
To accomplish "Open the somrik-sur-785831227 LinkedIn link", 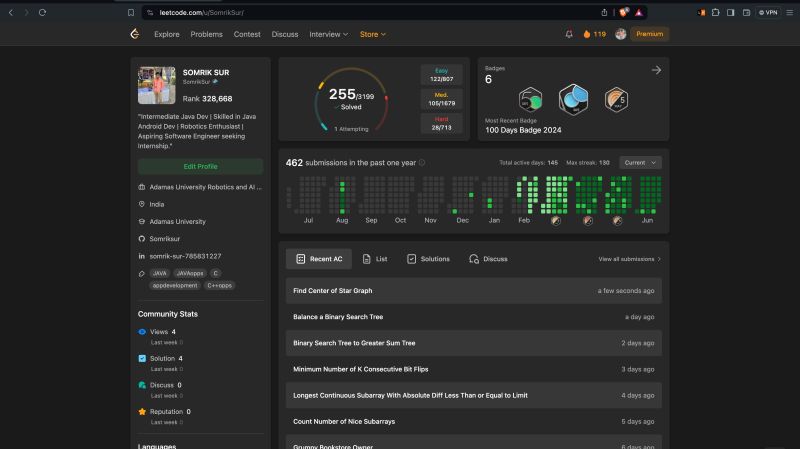I will pyautogui.click(x=185, y=256).
